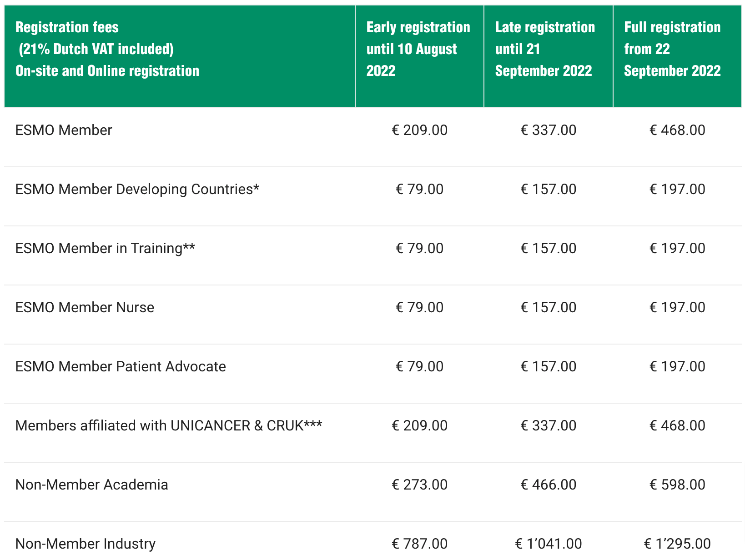
Task: Select the € 273.00 Non-Member Academia early fee
Action: tap(419, 485)
